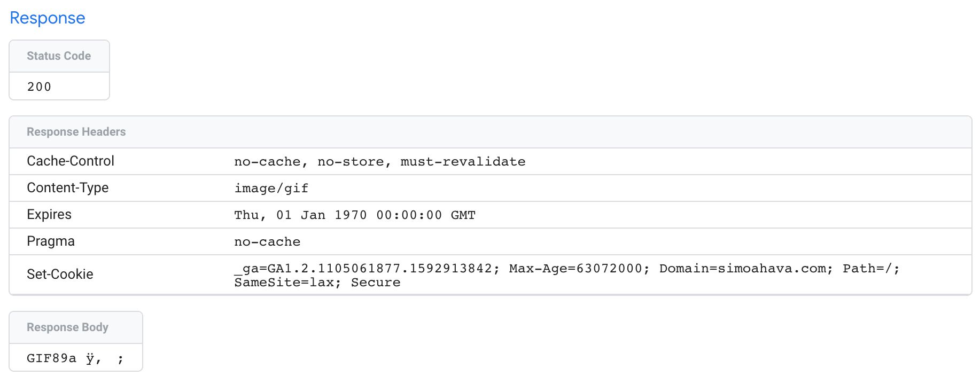
Task: Click the image/gif value
Action: [271, 188]
